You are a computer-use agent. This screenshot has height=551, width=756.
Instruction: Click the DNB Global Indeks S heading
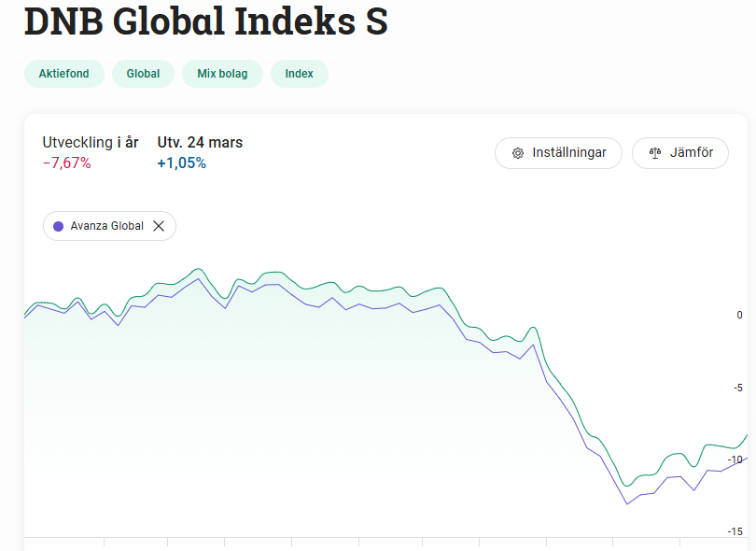click(x=206, y=21)
